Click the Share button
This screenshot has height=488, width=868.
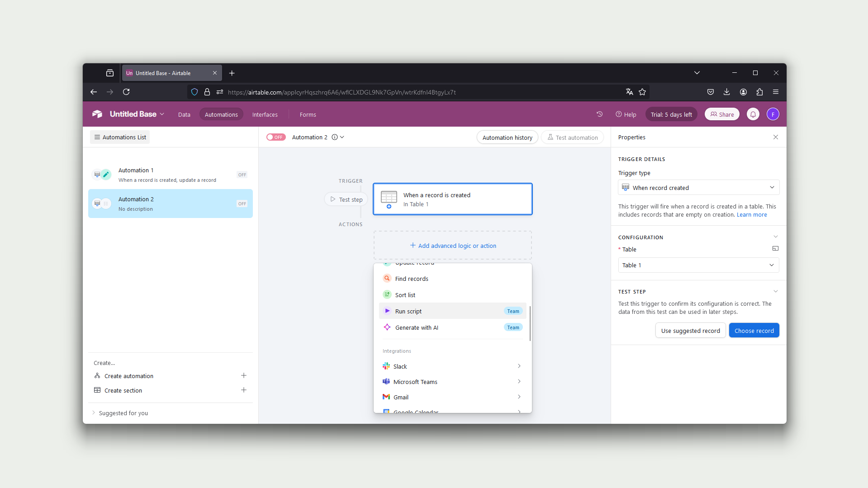722,114
